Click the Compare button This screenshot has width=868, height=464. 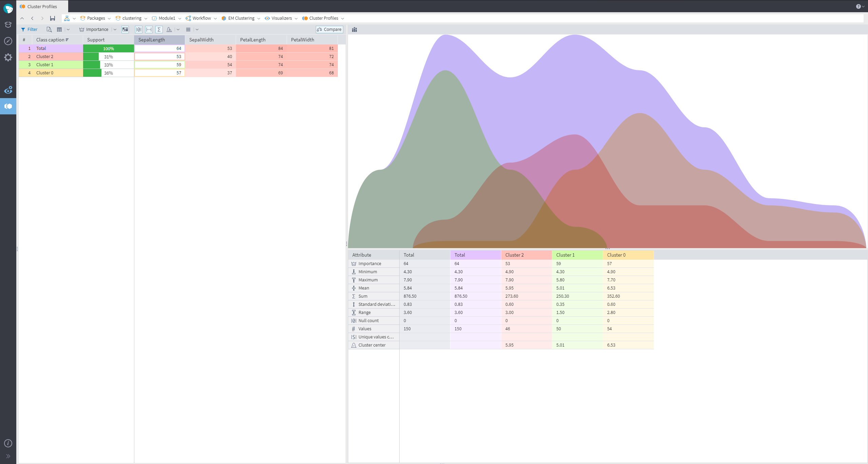point(329,30)
